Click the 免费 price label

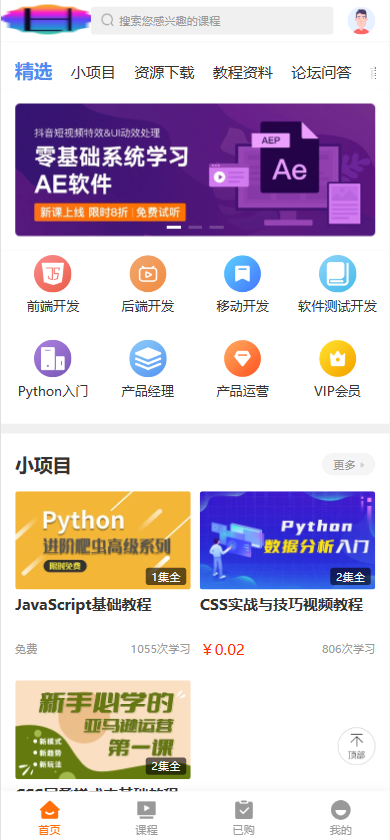(26, 649)
